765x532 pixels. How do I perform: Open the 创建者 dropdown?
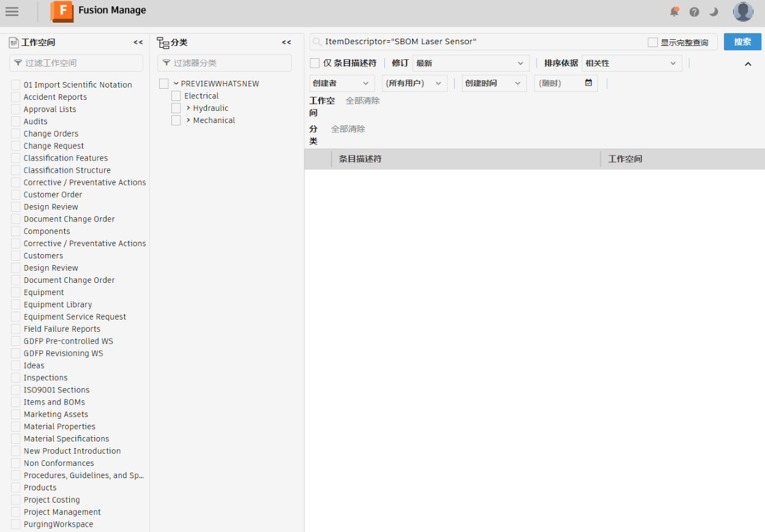[x=342, y=83]
